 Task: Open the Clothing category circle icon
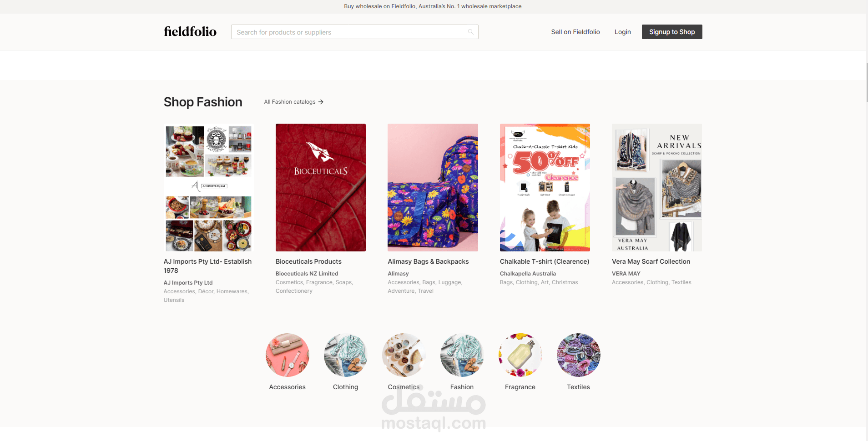346,355
